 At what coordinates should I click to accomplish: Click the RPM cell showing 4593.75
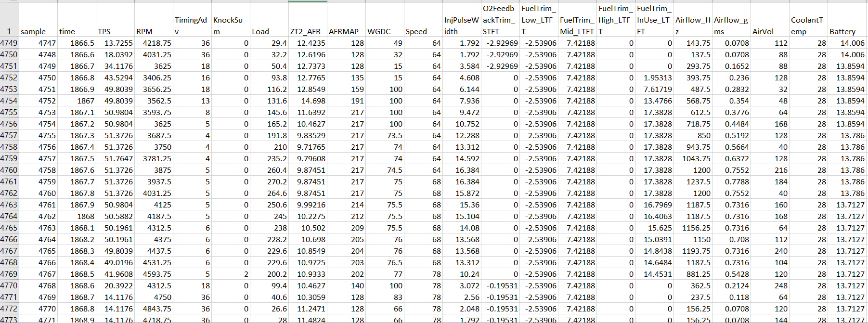pyautogui.click(x=154, y=274)
